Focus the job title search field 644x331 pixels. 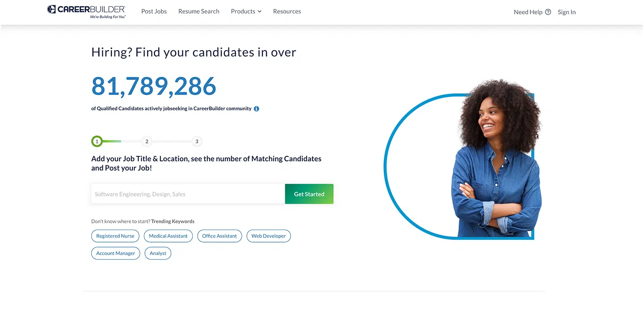tap(188, 194)
